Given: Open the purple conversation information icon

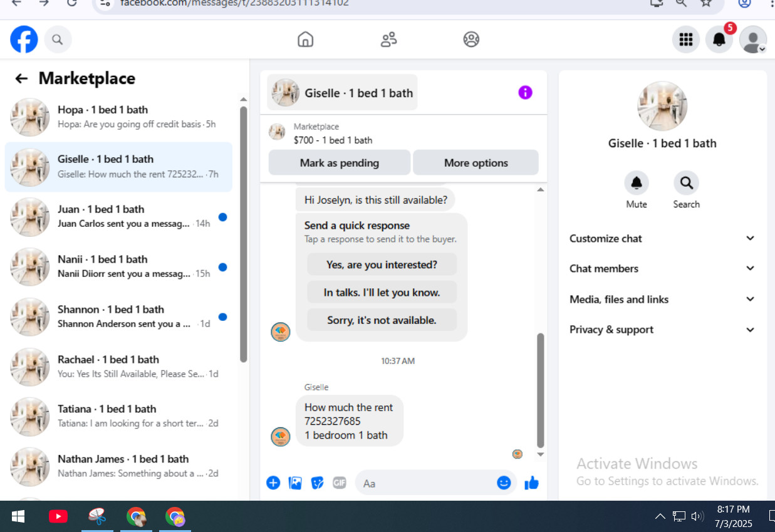Looking at the screenshot, I should [525, 93].
